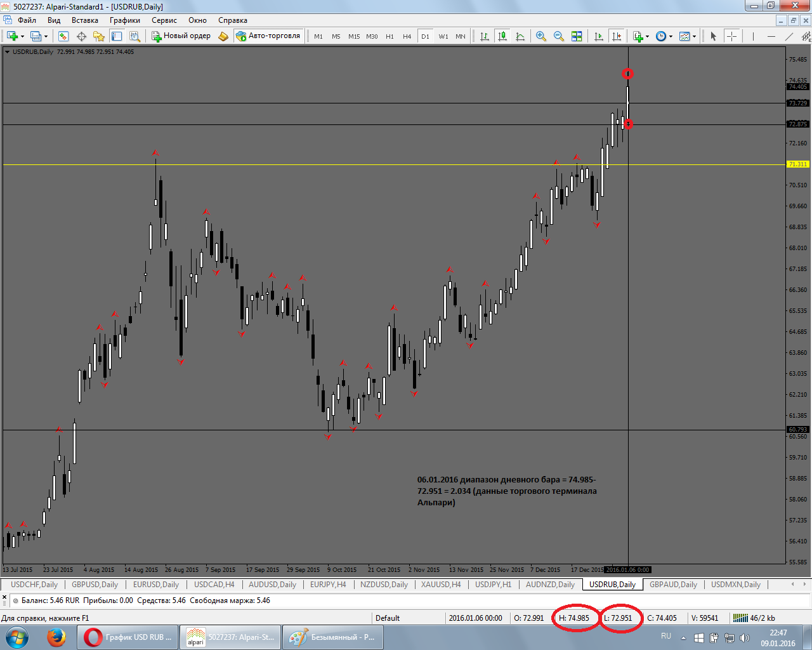Switch to the XAUUSD,H4 chart tab

point(441,585)
